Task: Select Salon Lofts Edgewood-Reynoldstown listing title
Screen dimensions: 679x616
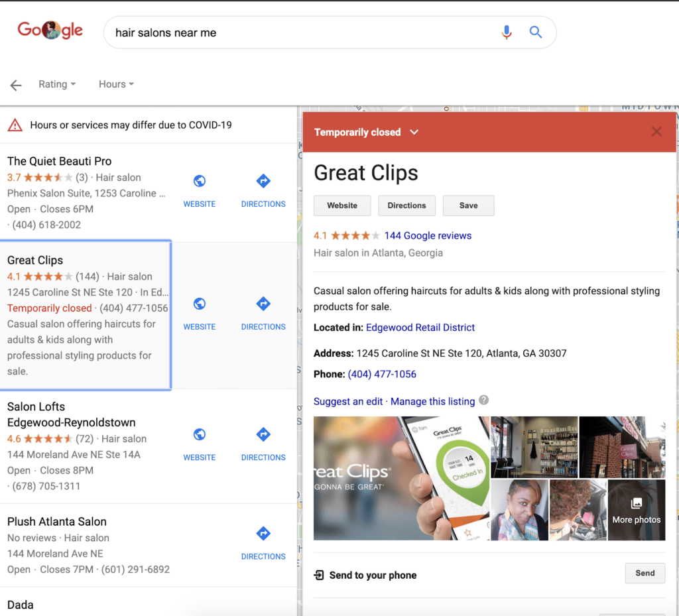Action: click(72, 414)
